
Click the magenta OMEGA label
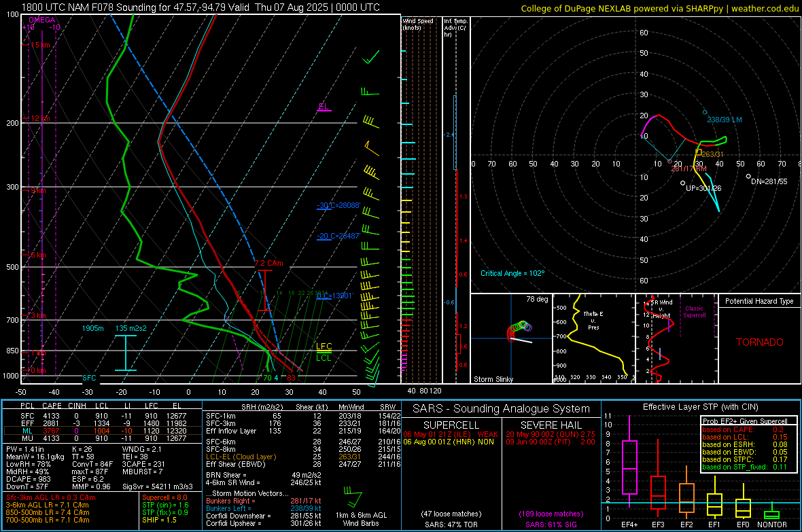(41, 20)
